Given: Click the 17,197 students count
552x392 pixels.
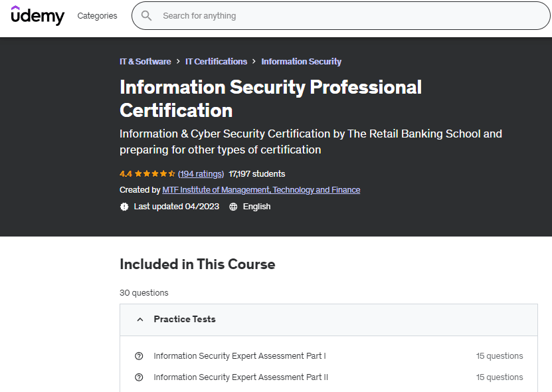Looking at the screenshot, I should (x=256, y=173).
